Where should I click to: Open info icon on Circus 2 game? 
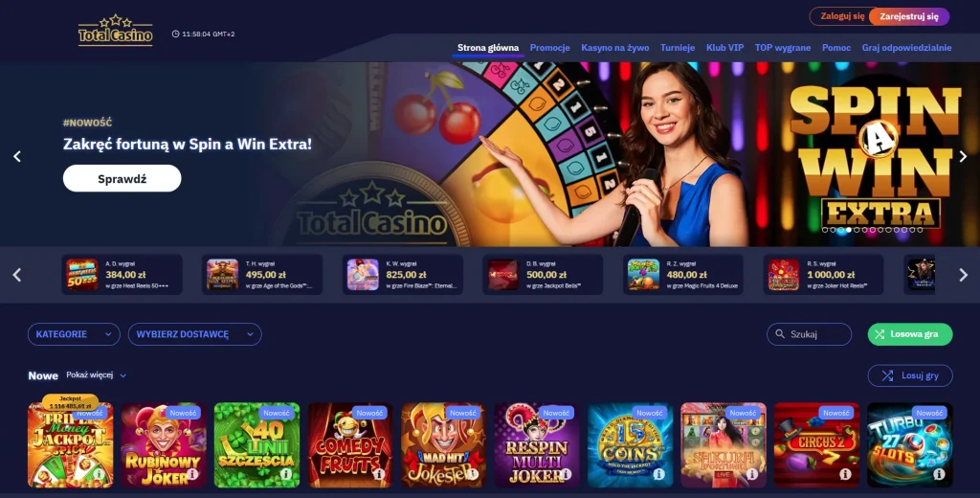pyautogui.click(x=846, y=474)
